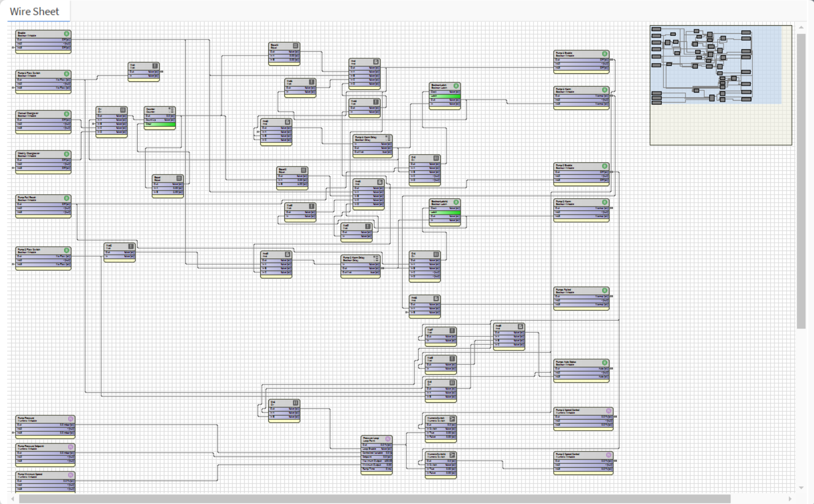Click the scroll up arrow of vertical scrollbar
Viewport: 814px width, 504px height.
[801, 27]
